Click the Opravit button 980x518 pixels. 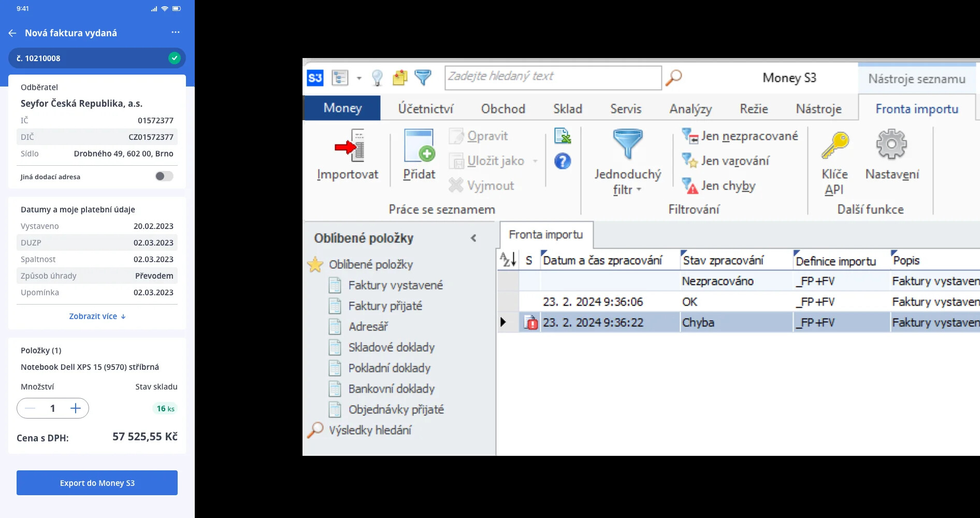tap(479, 136)
